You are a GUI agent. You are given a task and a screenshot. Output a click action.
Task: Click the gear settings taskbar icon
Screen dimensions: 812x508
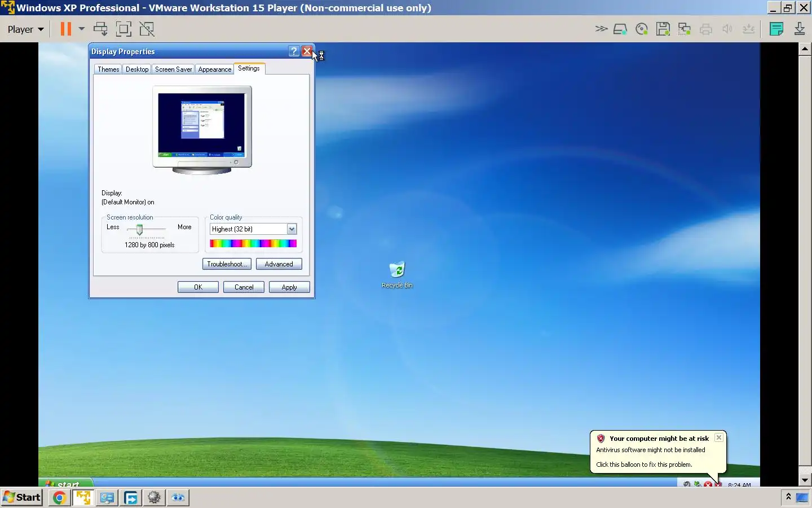pos(155,497)
